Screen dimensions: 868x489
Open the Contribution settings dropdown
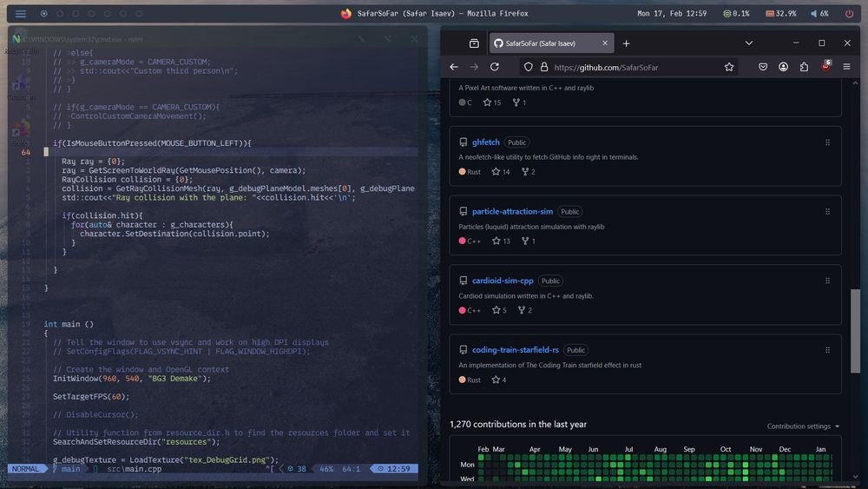point(803,426)
